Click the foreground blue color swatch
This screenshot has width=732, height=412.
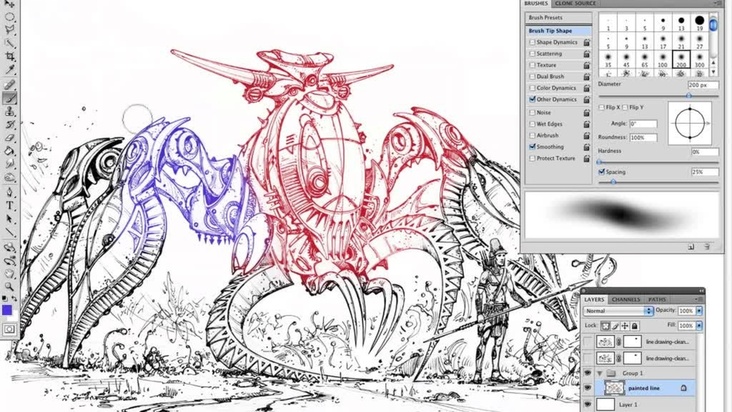click(x=7, y=310)
